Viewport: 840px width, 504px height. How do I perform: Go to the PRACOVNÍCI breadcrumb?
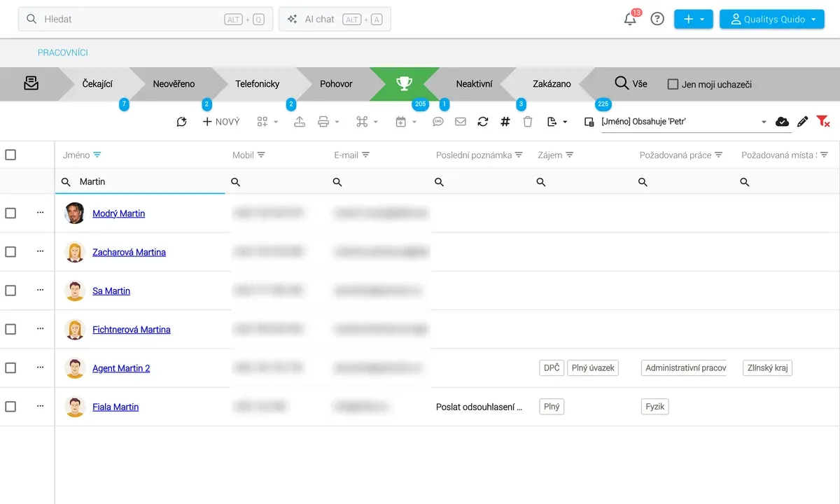point(63,52)
